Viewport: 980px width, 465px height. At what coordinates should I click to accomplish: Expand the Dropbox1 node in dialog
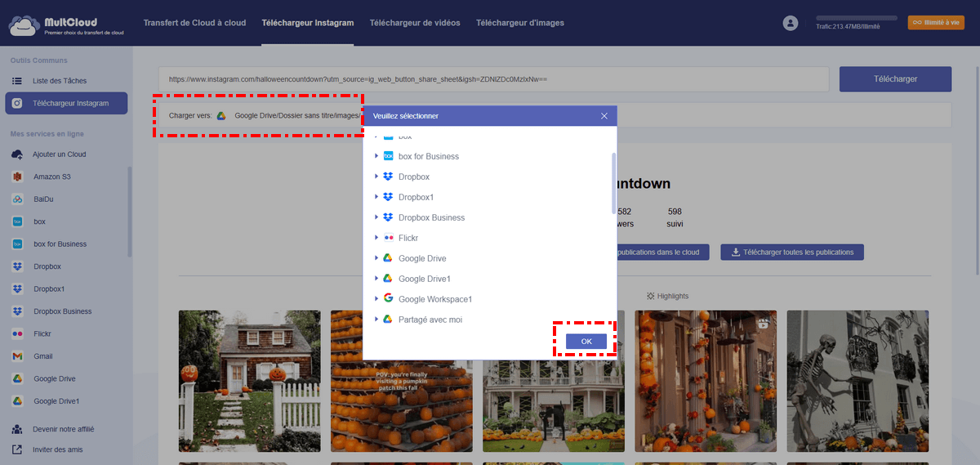click(x=376, y=197)
